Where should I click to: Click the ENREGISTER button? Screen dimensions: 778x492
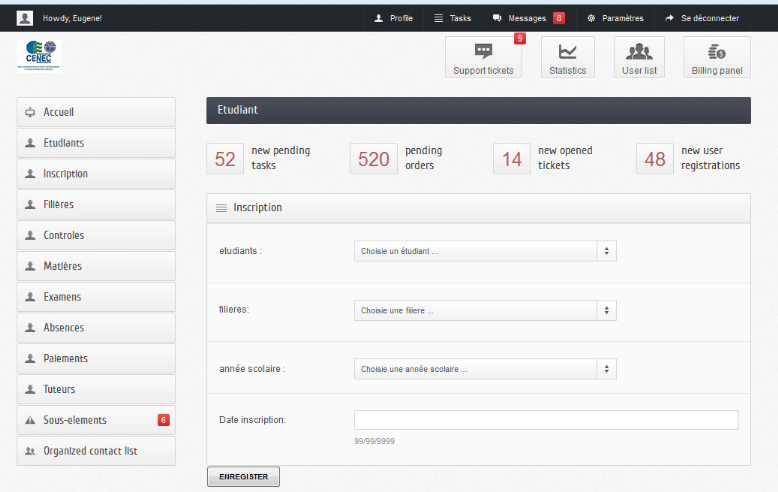point(243,477)
